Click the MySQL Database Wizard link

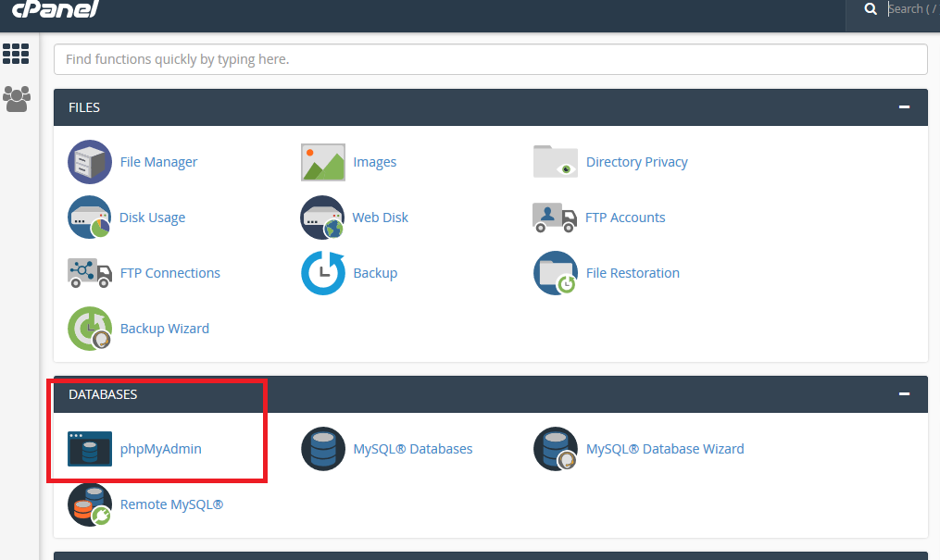pos(664,449)
